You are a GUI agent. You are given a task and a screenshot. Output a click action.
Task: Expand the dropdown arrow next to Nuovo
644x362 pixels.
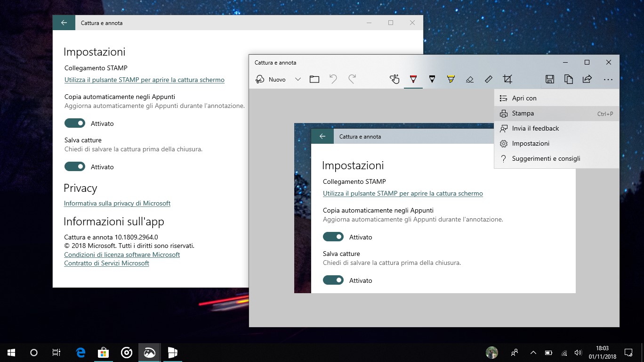tap(298, 79)
